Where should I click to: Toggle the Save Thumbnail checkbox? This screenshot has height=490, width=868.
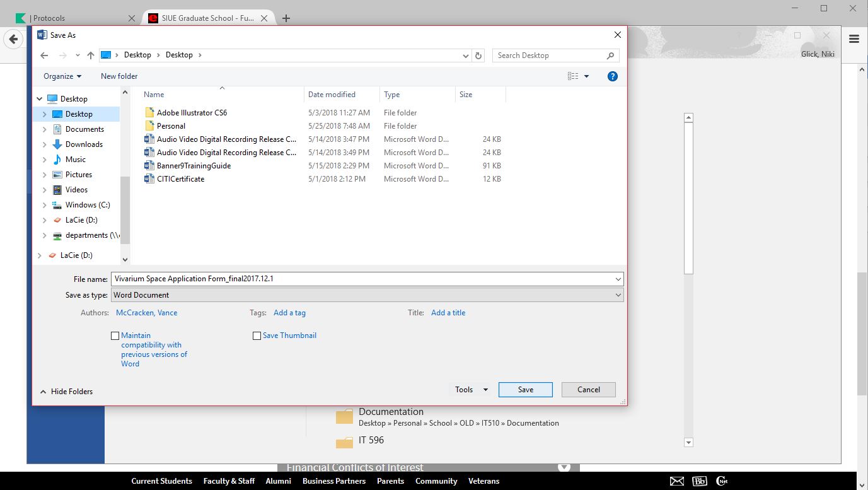[x=257, y=336]
